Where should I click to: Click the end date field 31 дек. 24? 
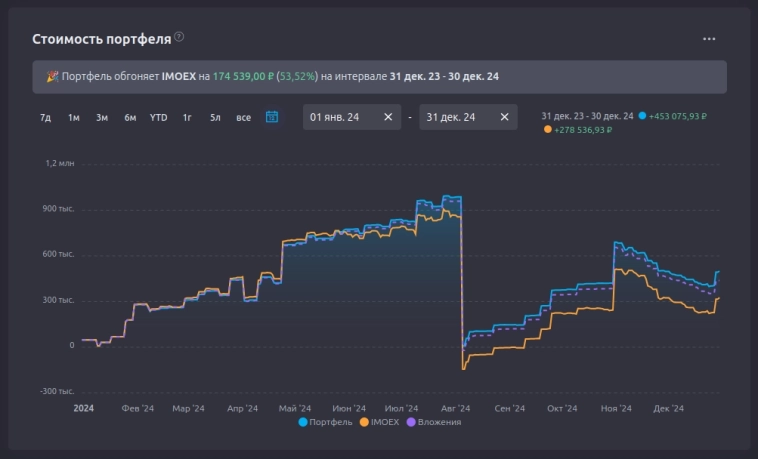pyautogui.click(x=451, y=117)
